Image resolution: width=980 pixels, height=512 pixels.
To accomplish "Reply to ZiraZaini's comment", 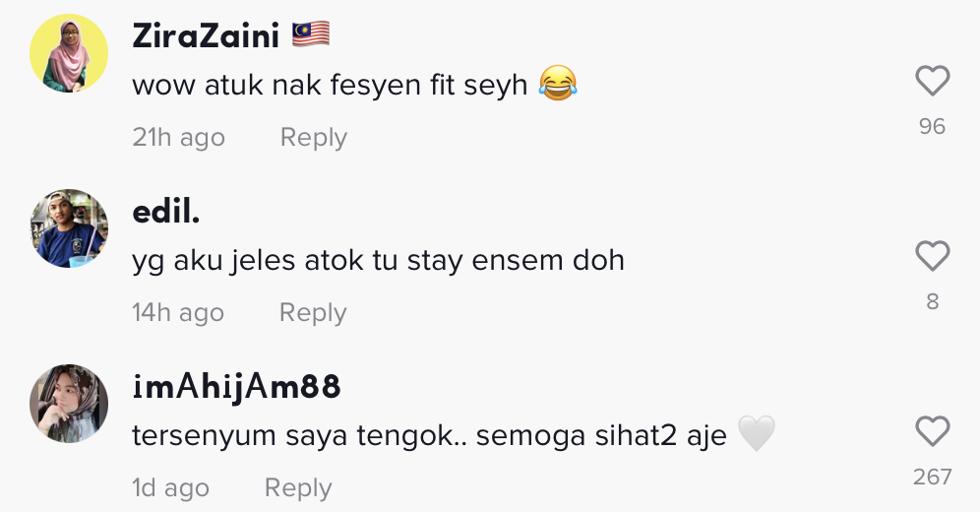I will coord(313,137).
